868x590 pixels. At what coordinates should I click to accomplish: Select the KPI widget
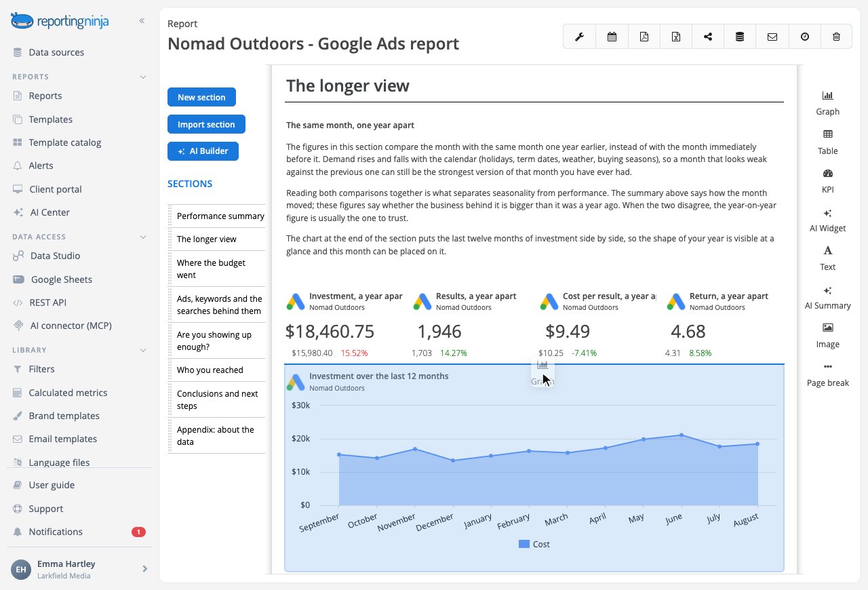828,181
